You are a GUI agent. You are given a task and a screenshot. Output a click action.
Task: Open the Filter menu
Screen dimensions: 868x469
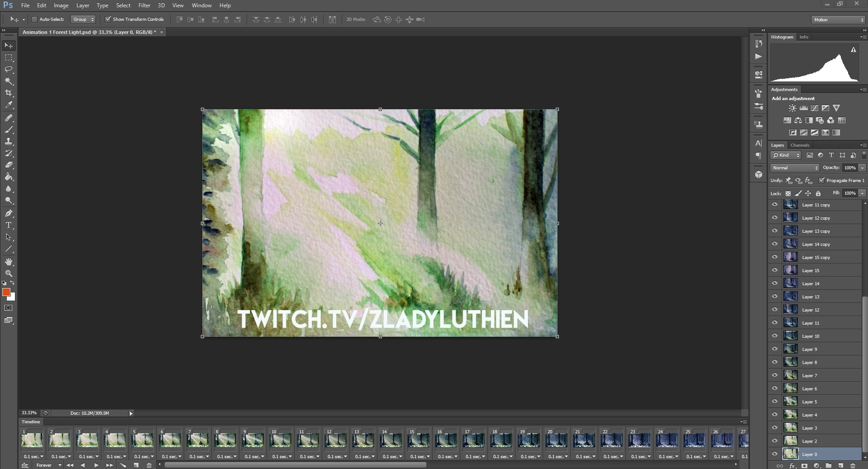pos(144,5)
